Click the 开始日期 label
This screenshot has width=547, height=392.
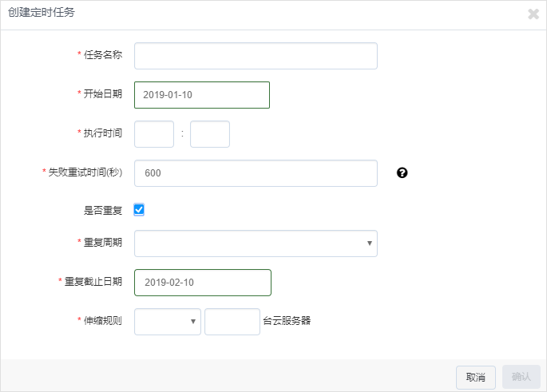(x=103, y=94)
